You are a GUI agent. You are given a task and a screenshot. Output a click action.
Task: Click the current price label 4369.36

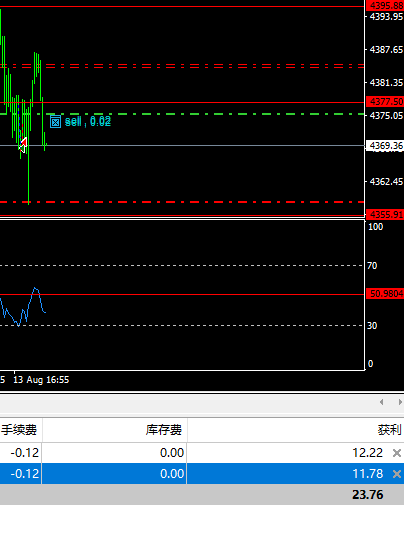[x=385, y=146]
